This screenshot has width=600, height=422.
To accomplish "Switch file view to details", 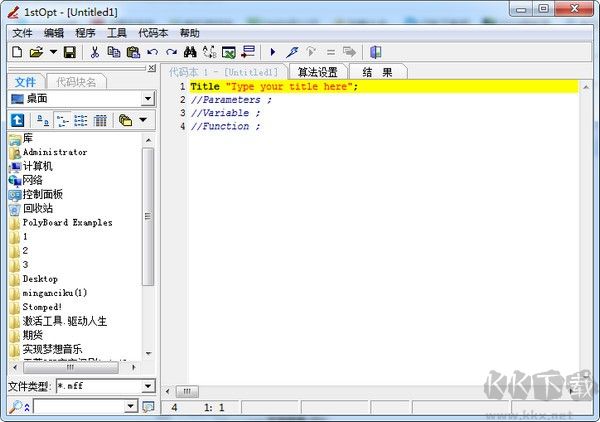I will pyautogui.click(x=100, y=121).
